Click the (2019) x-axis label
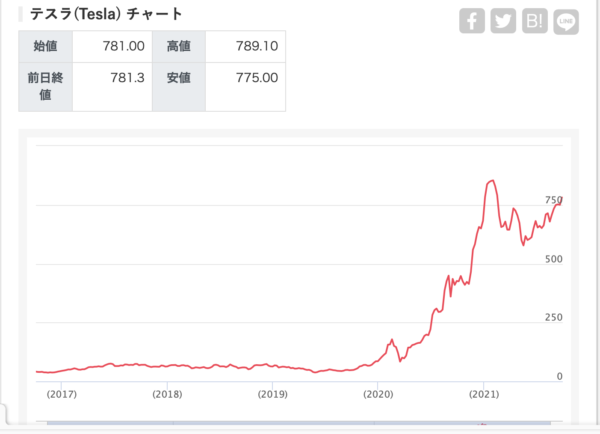This screenshot has height=434, width=600. point(273,395)
